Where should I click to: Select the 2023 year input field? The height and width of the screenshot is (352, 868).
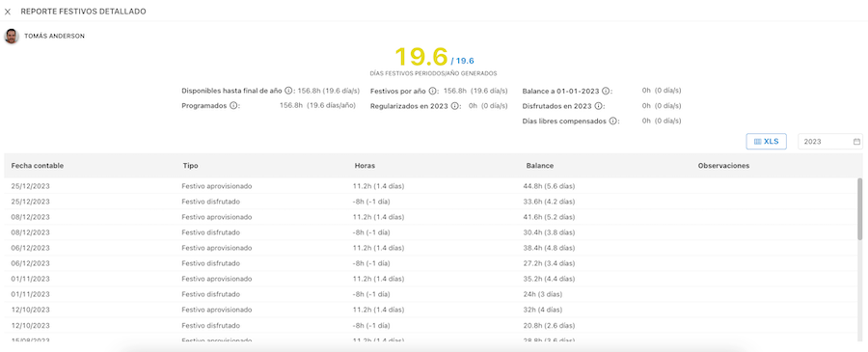[830, 142]
